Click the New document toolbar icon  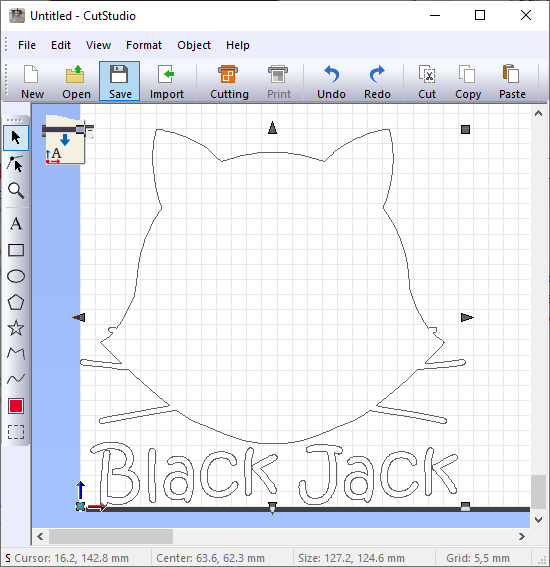(x=32, y=81)
